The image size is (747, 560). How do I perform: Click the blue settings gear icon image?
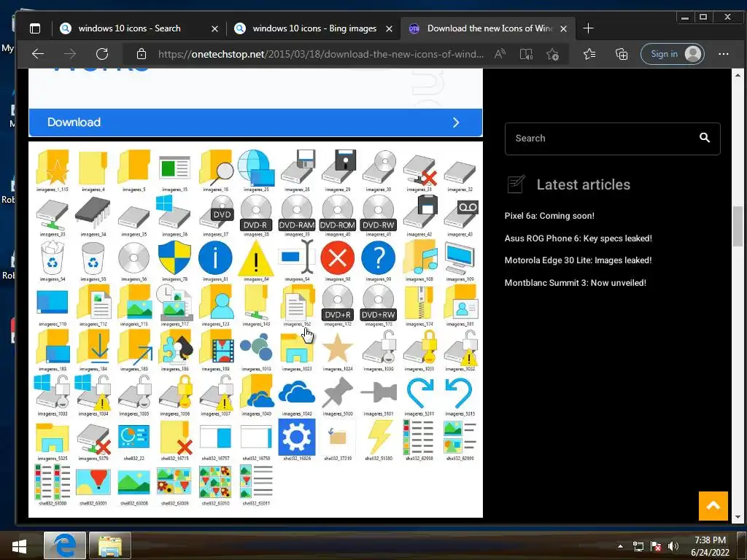tap(297, 437)
